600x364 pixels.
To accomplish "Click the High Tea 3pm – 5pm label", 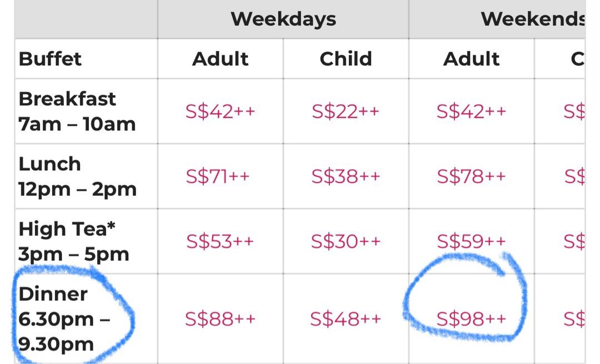I will pos(74,241).
